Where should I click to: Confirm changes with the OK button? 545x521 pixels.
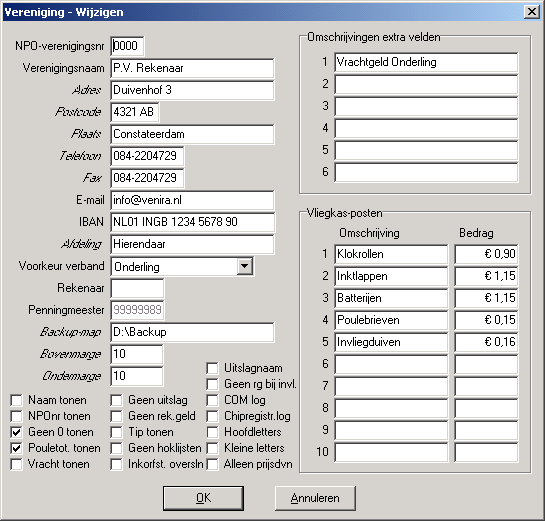[203, 498]
